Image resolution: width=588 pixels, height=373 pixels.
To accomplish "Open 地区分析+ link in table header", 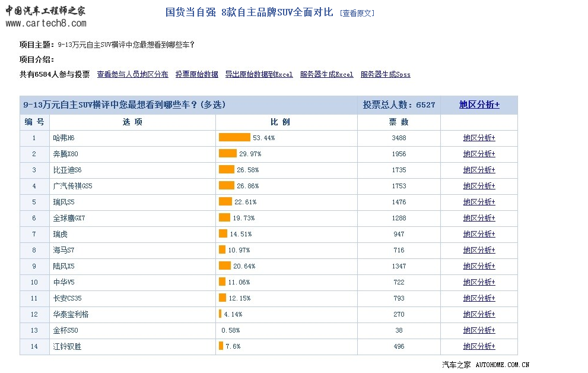I will [x=479, y=105].
